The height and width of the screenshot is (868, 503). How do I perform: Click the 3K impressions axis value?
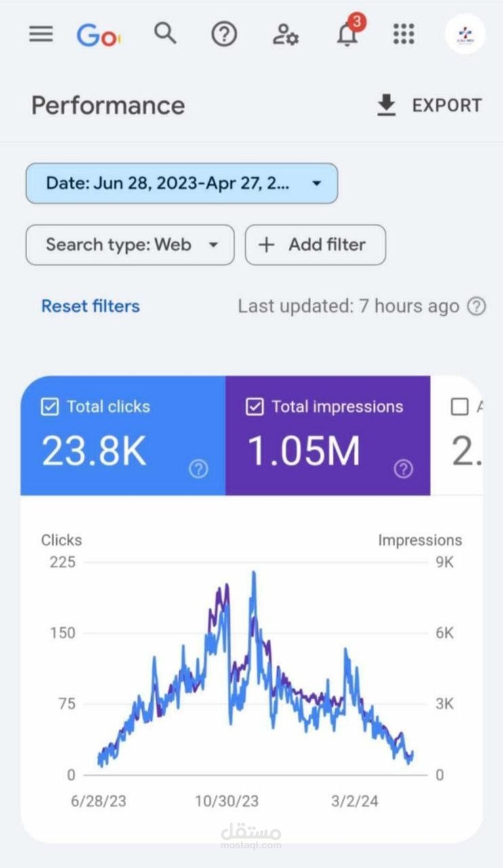(x=445, y=704)
